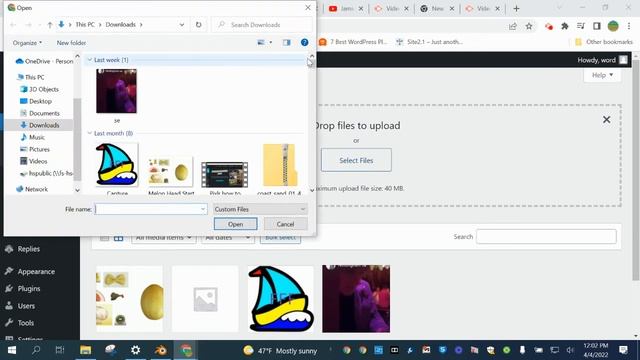Screen dimensions: 640x360
Task: Click the media library Search box
Action: (x=546, y=237)
